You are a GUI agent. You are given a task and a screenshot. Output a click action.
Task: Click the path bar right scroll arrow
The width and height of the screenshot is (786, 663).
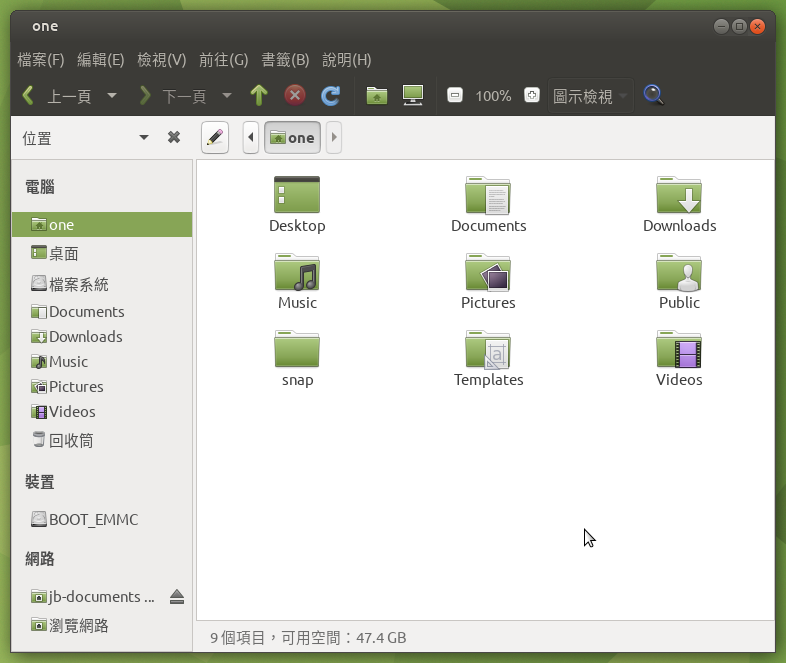pos(334,137)
